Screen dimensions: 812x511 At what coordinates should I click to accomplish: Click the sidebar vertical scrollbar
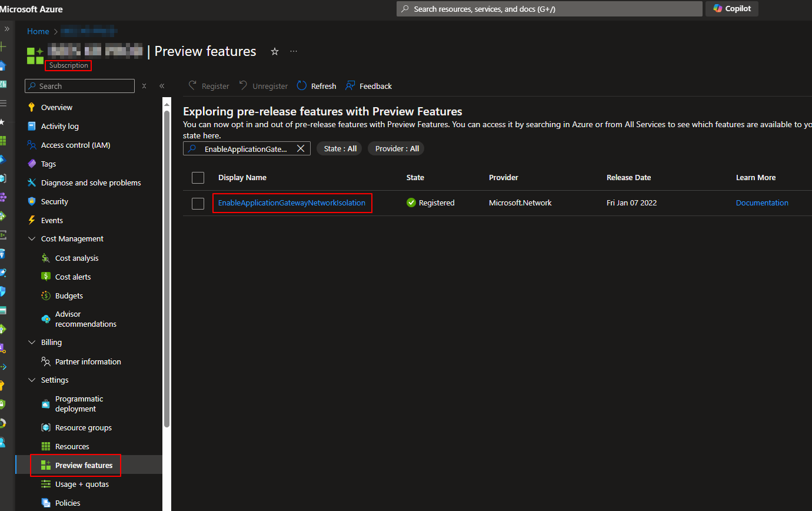[x=167, y=268]
